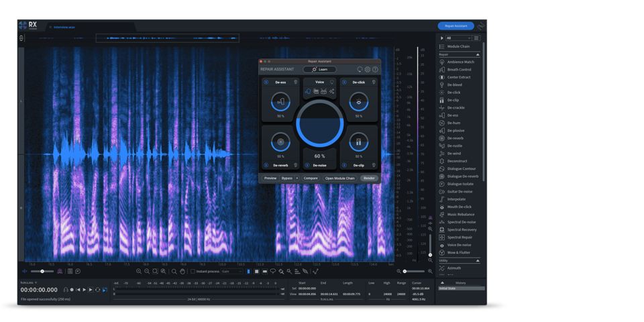Open the All module filter dropdown
This screenshot has width=644, height=322.
click(x=458, y=38)
